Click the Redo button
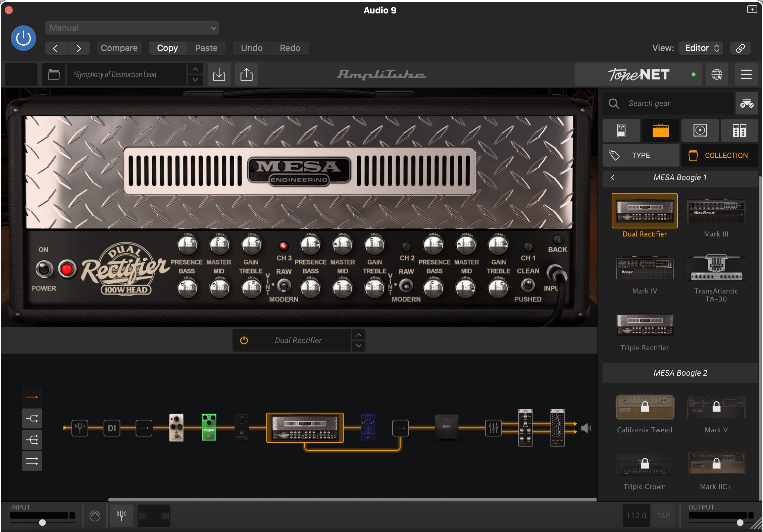Screen dimensions: 763x532 coord(290,48)
